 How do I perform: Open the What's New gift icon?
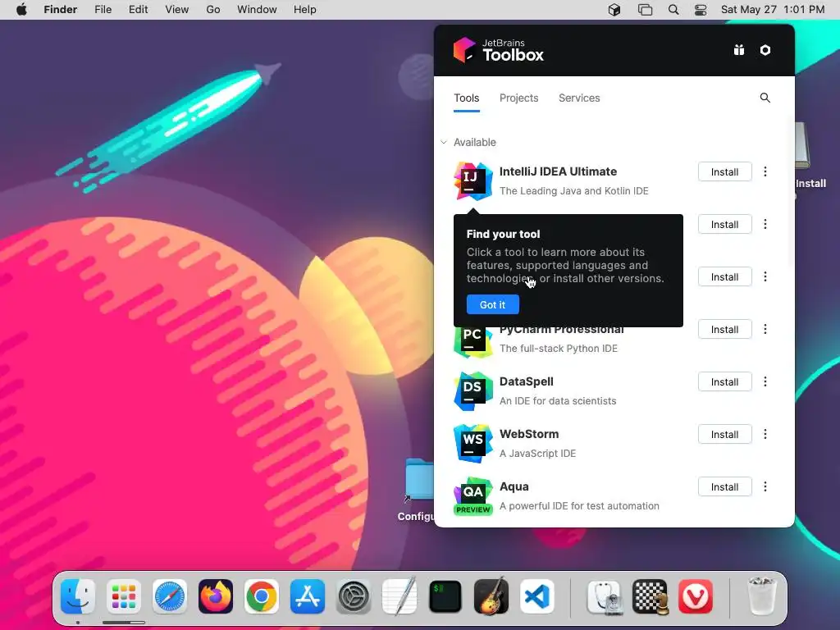tap(739, 50)
